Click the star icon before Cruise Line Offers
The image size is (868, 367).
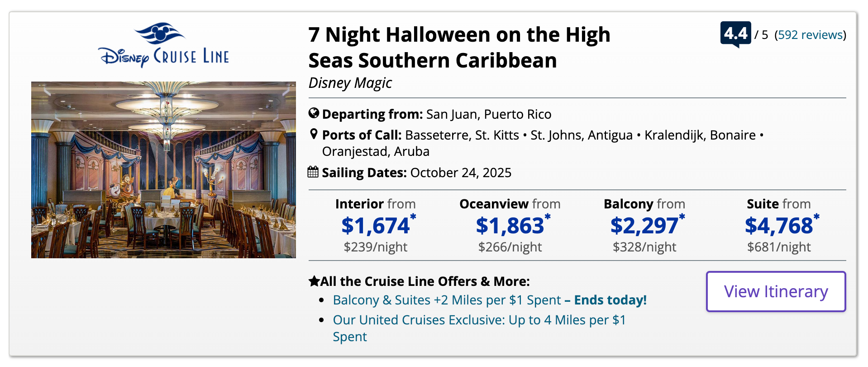[x=314, y=281]
